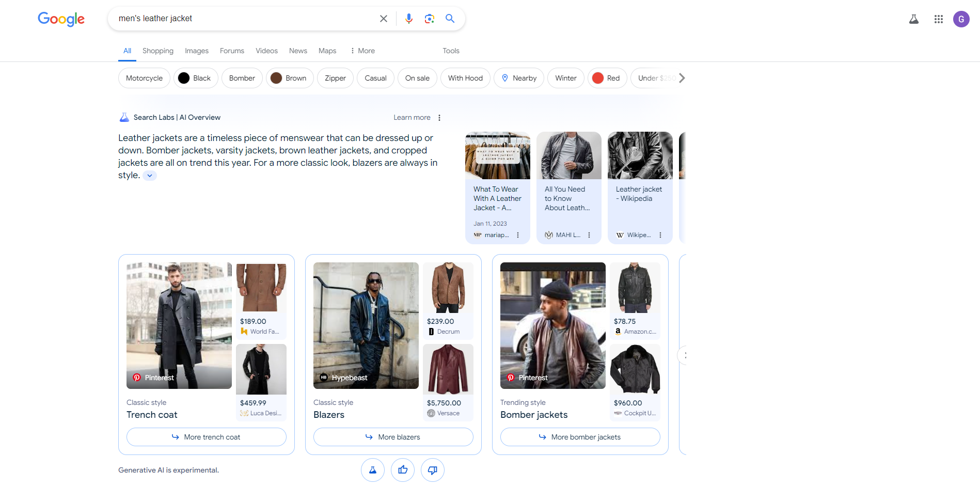Image resolution: width=980 pixels, height=486 pixels.
Task: Open the Google apps grid icon
Action: pos(939,19)
